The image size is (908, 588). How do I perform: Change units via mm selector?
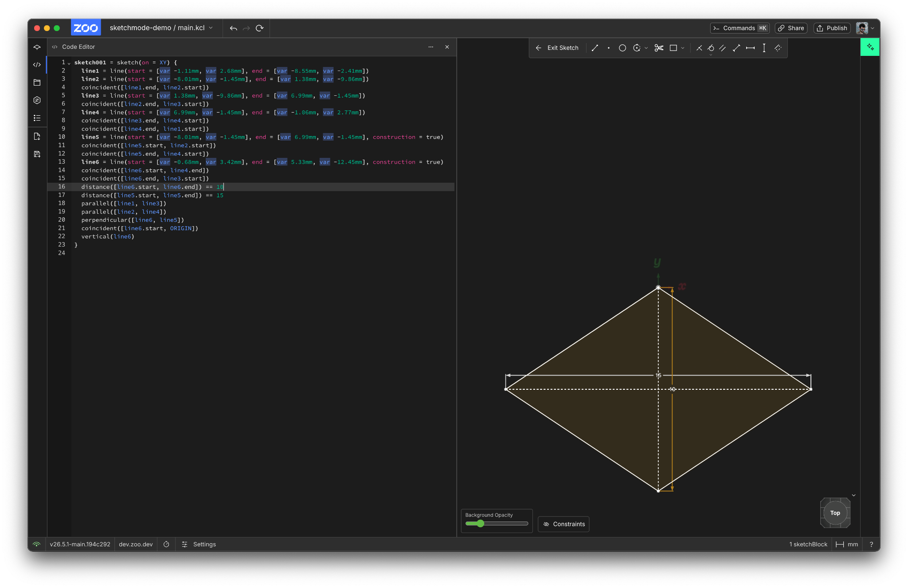point(847,544)
